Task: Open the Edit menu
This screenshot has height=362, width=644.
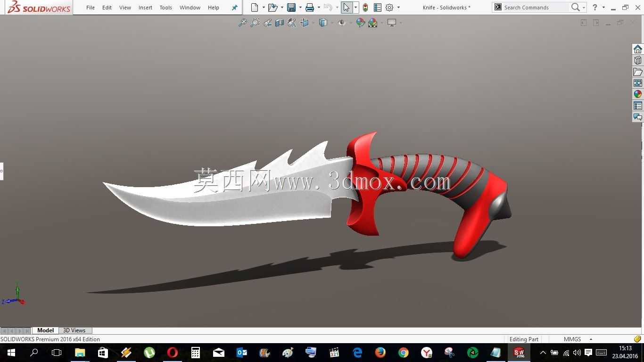Action: tap(107, 8)
